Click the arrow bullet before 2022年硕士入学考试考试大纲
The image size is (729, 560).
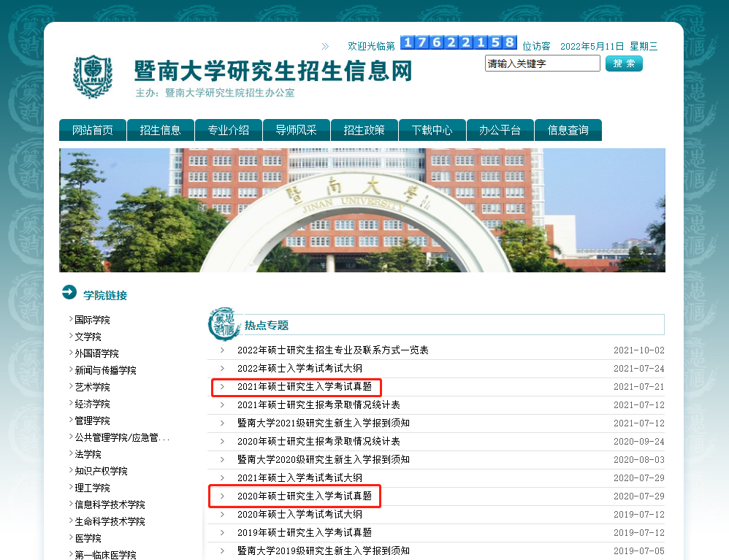point(222,369)
